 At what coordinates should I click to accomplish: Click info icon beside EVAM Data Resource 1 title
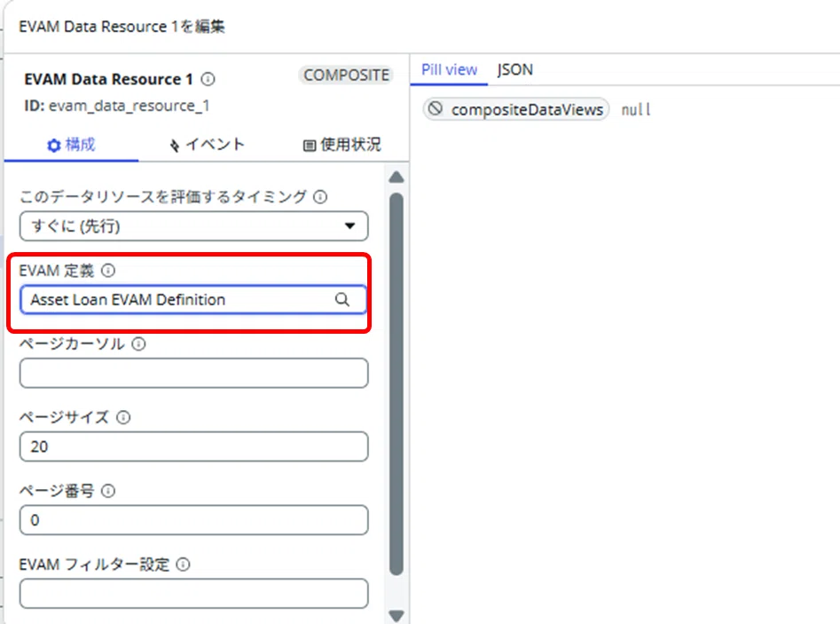pos(208,79)
